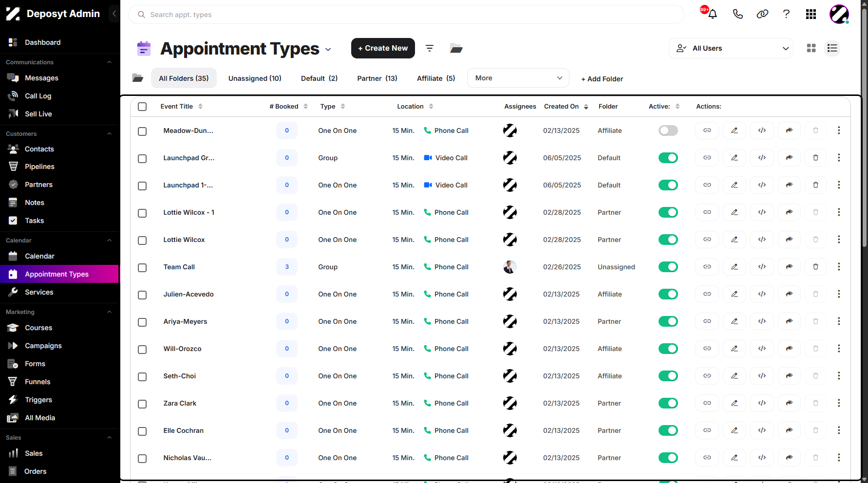Turn off Zara Clark active switch
Image resolution: width=868 pixels, height=483 pixels.
pyautogui.click(x=668, y=403)
